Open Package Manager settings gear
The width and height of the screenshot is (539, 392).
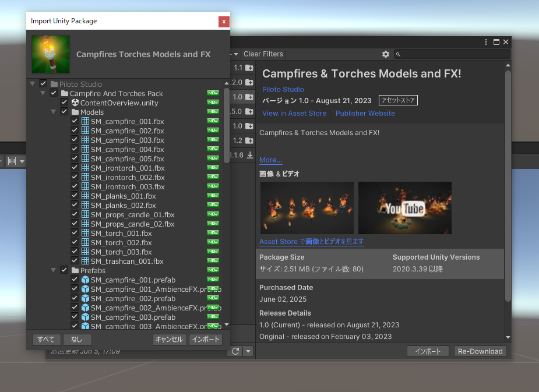[385, 54]
